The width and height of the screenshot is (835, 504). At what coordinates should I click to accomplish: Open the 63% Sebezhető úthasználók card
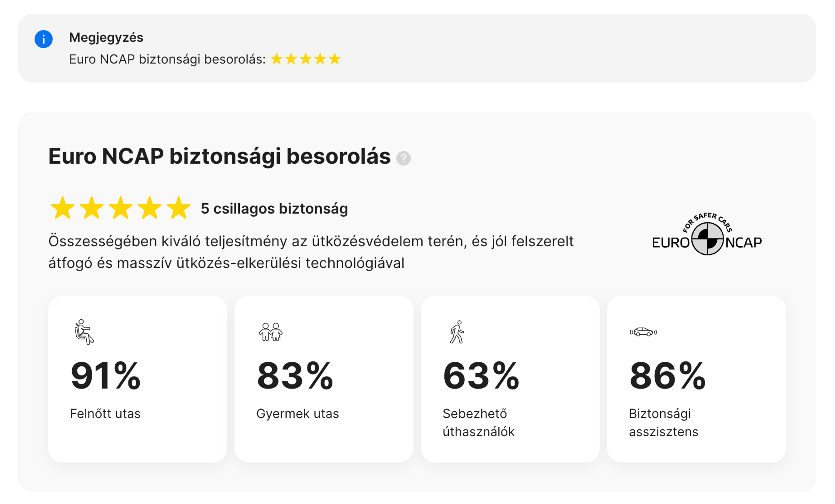point(510,379)
